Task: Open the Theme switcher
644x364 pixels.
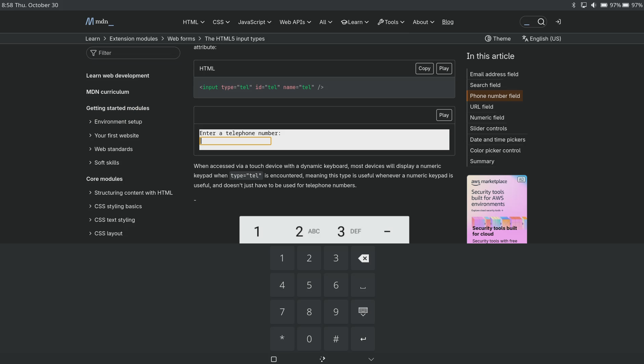Action: tap(497, 39)
